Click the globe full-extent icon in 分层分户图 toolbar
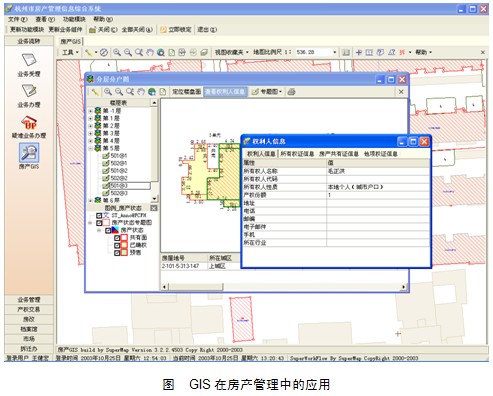 point(152,92)
